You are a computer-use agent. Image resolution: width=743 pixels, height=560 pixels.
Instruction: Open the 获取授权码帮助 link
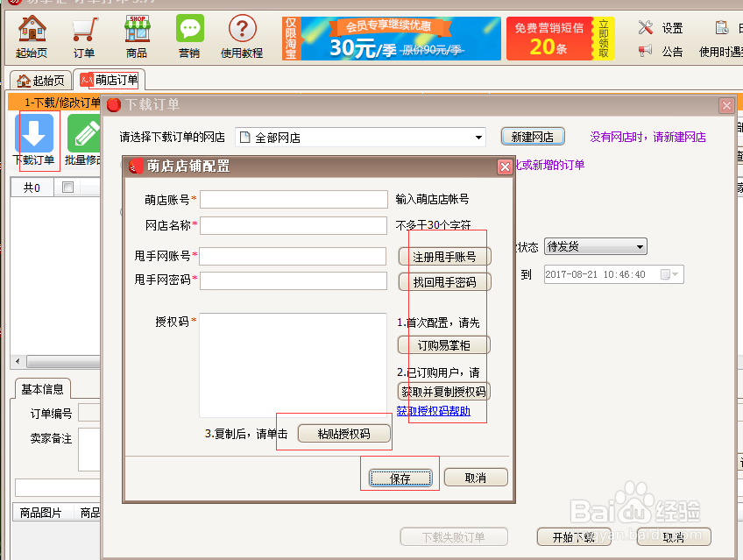434,411
